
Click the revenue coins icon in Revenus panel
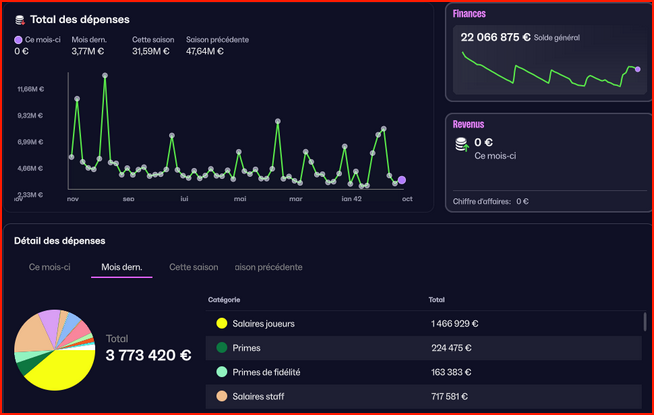461,146
